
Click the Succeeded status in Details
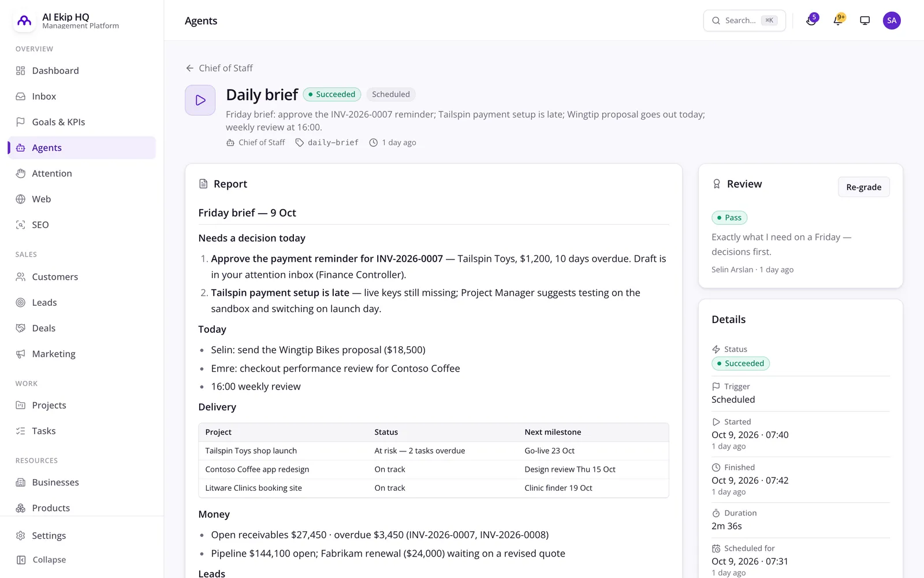point(740,364)
